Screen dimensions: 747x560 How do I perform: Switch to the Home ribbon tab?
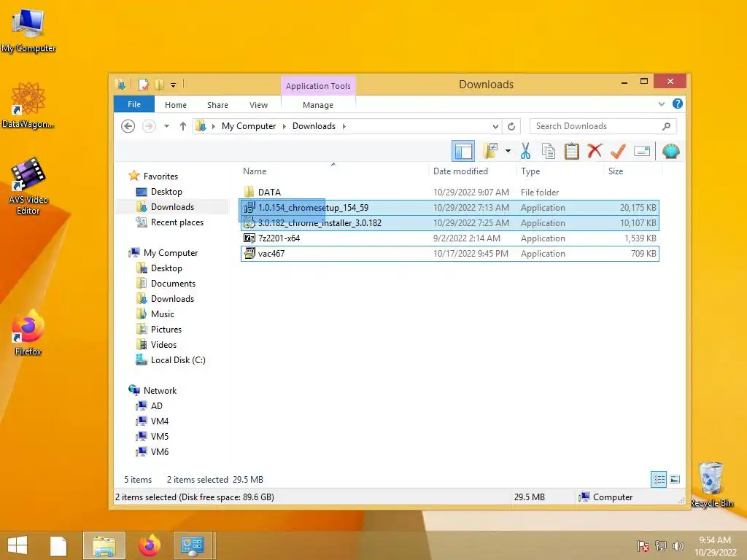[176, 105]
